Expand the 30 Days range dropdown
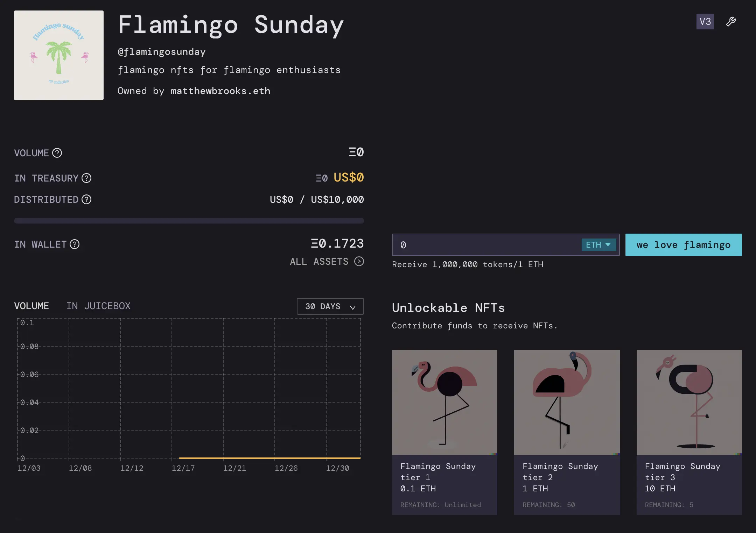 [x=330, y=306]
